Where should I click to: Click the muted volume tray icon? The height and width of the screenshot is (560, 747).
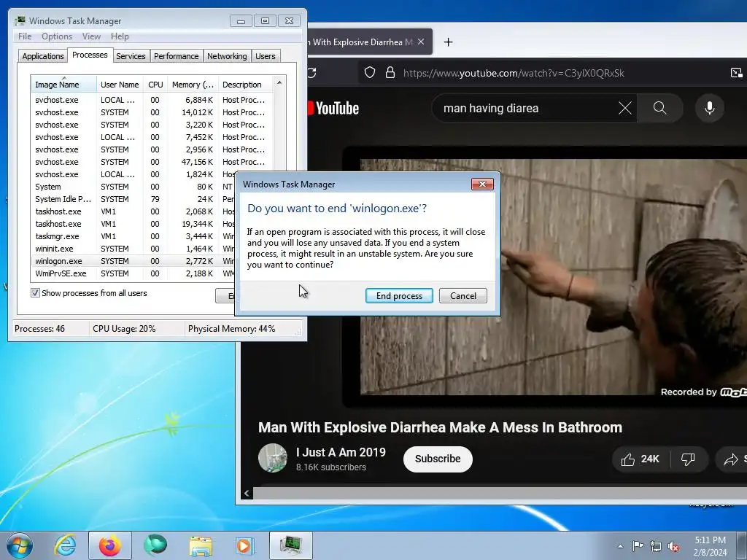point(673,547)
